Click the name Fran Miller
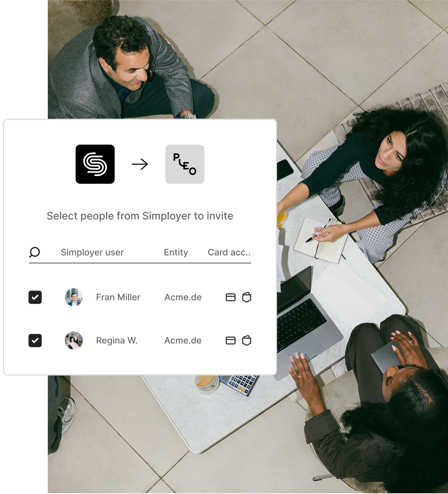The image size is (448, 494). (118, 297)
